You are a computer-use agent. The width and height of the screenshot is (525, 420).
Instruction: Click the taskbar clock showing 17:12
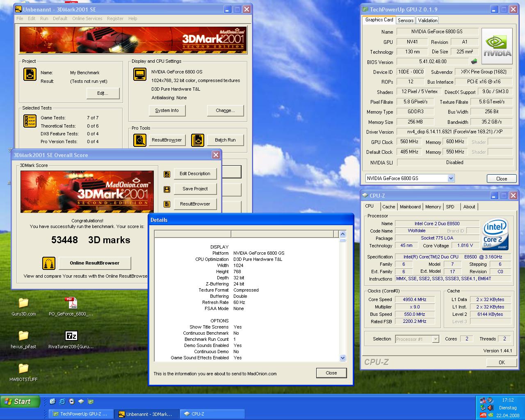(x=508, y=400)
